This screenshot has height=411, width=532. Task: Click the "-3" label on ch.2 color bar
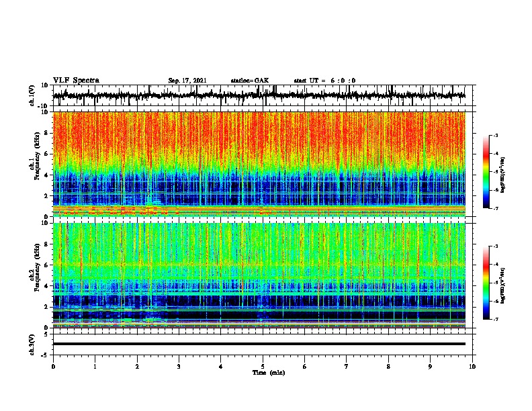pos(495,246)
